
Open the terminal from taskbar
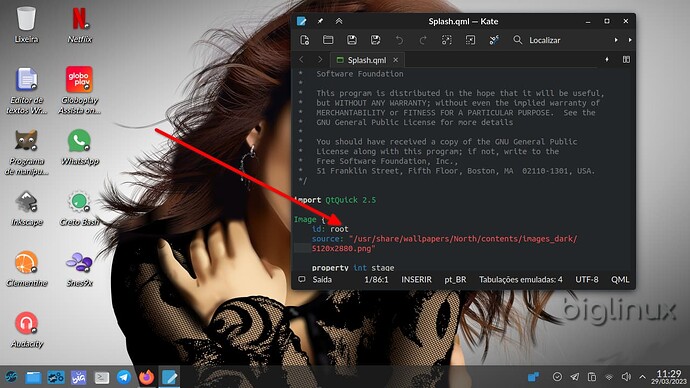[x=102, y=377]
